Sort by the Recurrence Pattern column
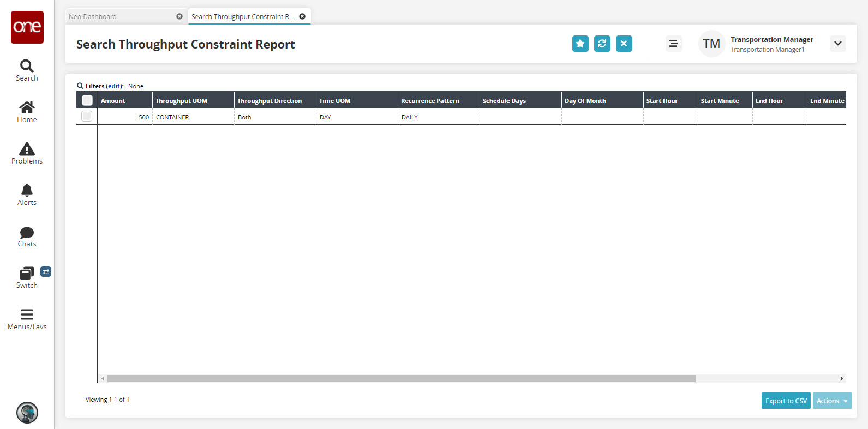This screenshot has height=429, width=868. click(439, 100)
